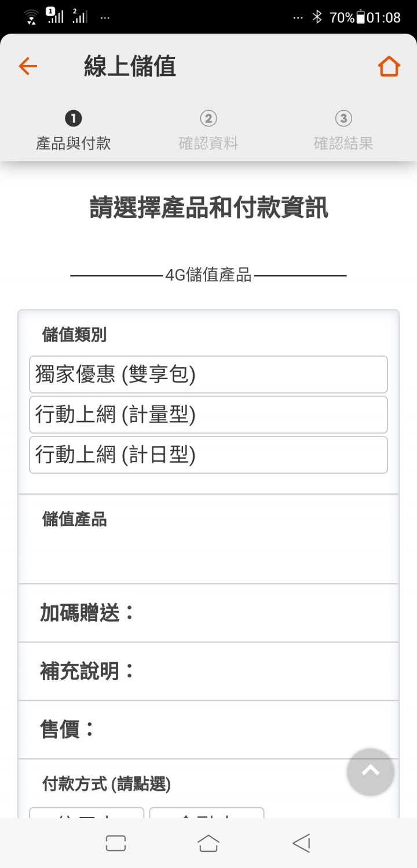Tap the Wi-Fi status bar icon
The height and width of the screenshot is (868, 417).
pyautogui.click(x=32, y=17)
